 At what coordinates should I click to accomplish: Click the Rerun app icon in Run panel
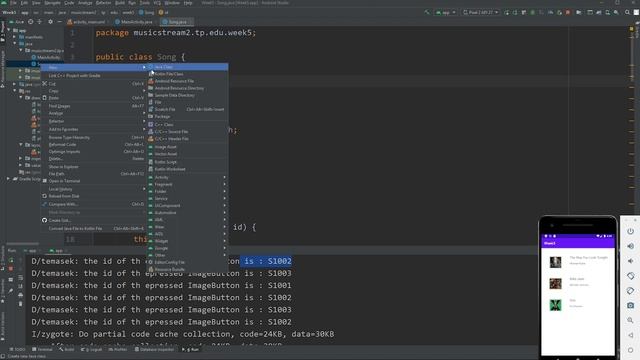tap(11, 260)
